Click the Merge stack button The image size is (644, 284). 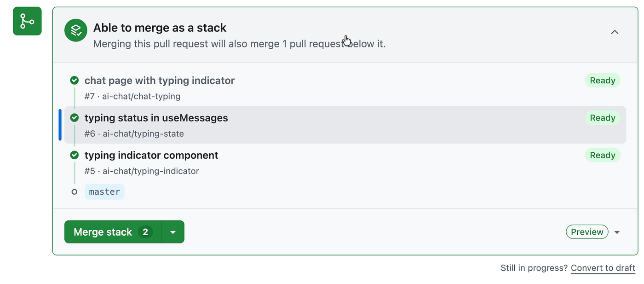(x=113, y=232)
